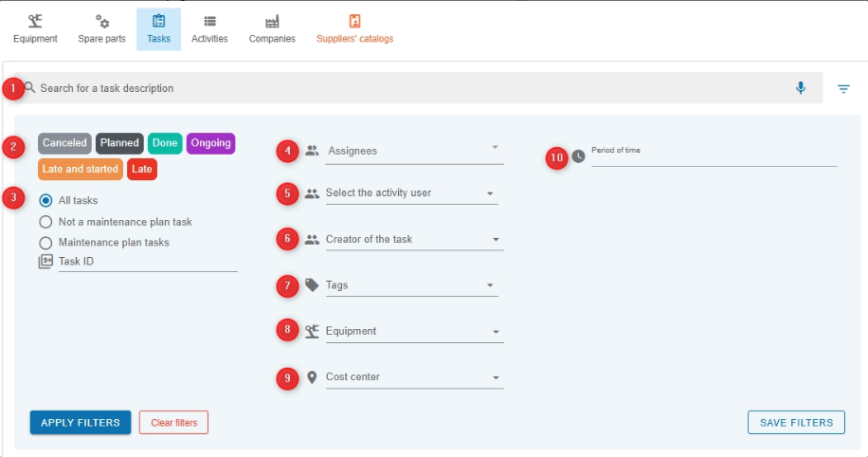868x457 pixels.
Task: Click the Search for a task description field
Action: point(407,88)
